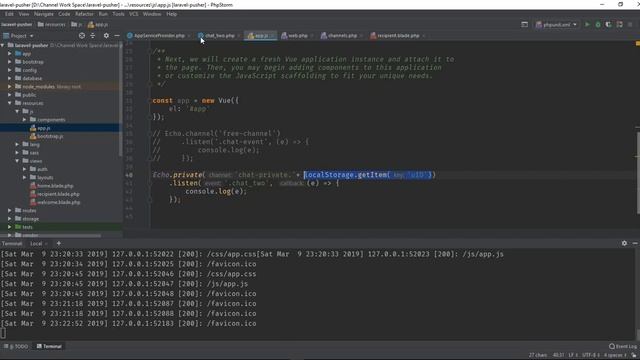Select home.blade.php in project tree
Viewport: 640px width, 360px height.
click(x=55, y=186)
